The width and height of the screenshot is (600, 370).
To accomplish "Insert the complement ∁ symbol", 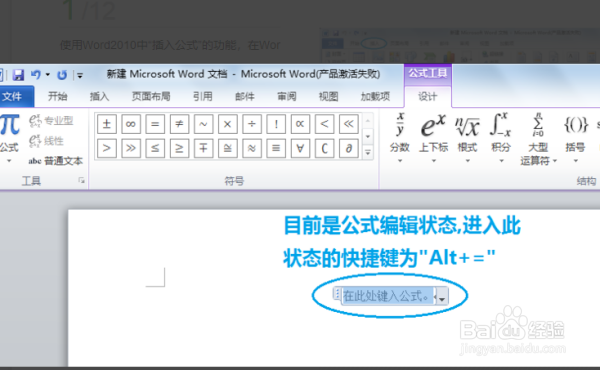I will 324,148.
